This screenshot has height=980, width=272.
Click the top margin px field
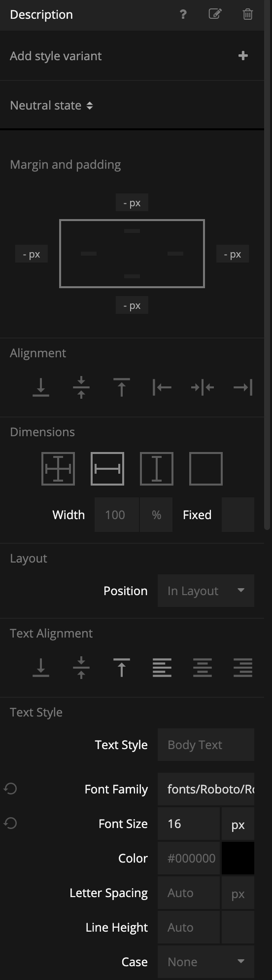point(132,203)
